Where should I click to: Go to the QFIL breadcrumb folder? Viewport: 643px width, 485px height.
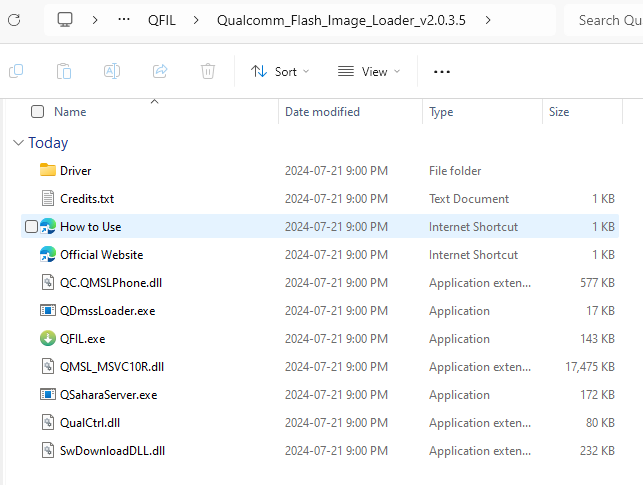click(x=162, y=20)
